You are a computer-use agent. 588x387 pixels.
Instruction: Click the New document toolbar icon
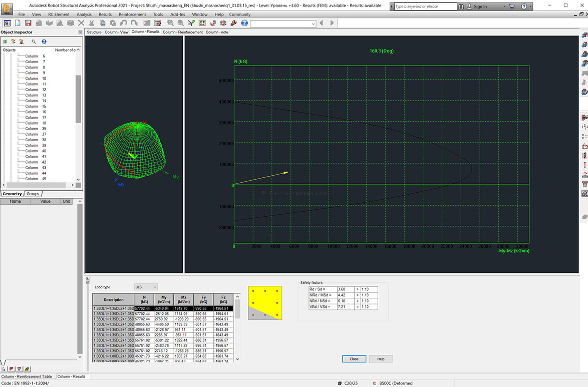(x=18, y=23)
